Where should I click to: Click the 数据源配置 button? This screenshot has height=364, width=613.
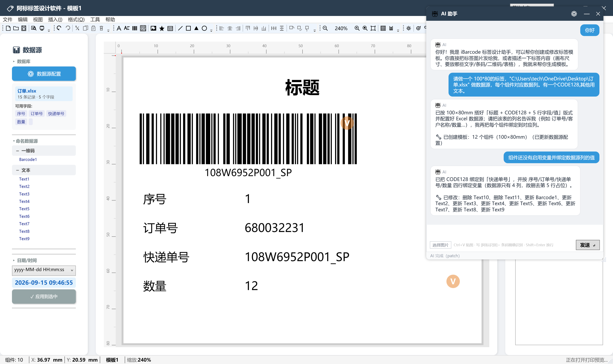(44, 74)
